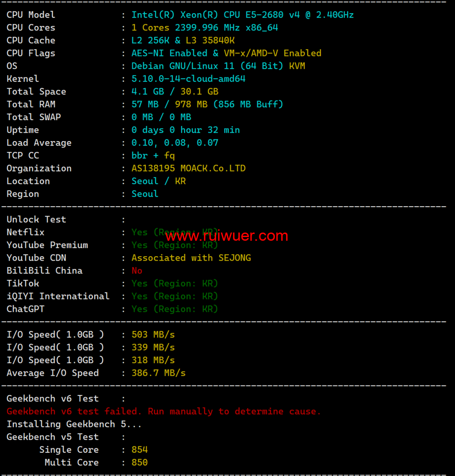Click the 503 MB/s I/O speed result
Screen dimensions: 455x476
153,334
